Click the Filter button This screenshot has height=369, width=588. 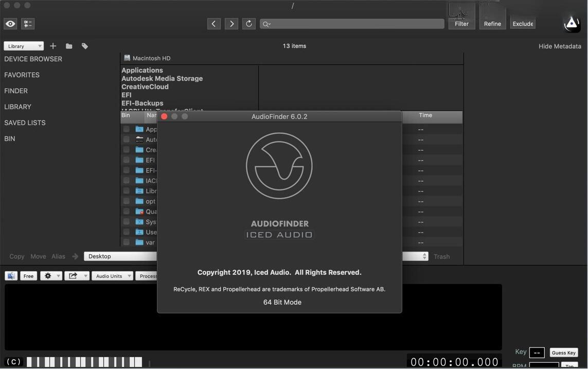point(461,24)
